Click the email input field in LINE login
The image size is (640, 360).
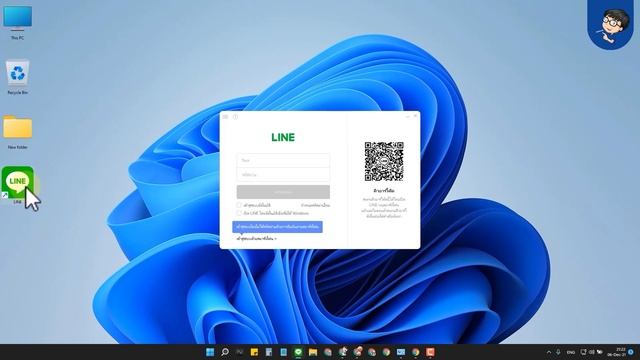283,160
